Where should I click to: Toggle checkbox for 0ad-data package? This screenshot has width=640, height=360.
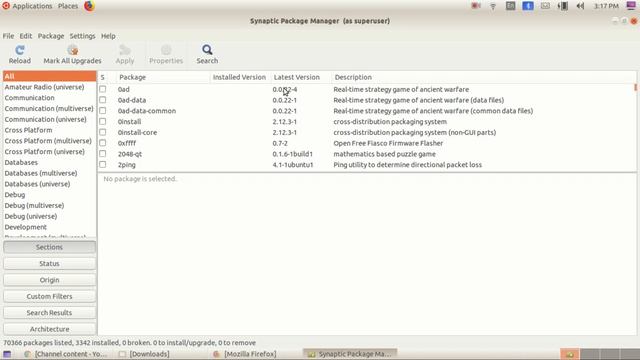click(102, 100)
